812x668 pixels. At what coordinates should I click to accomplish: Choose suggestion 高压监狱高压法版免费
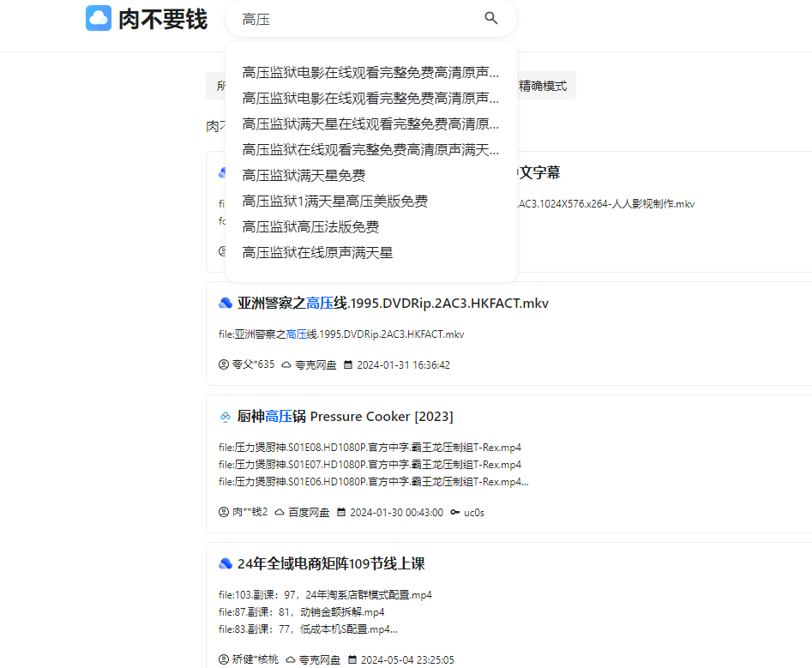[x=310, y=227]
